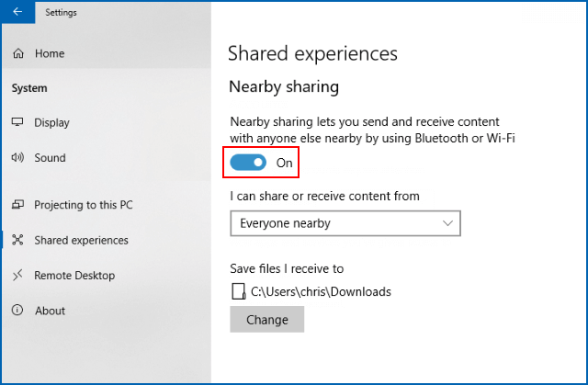This screenshot has height=385, width=588.
Task: Go to Settings Home
Action: point(50,54)
